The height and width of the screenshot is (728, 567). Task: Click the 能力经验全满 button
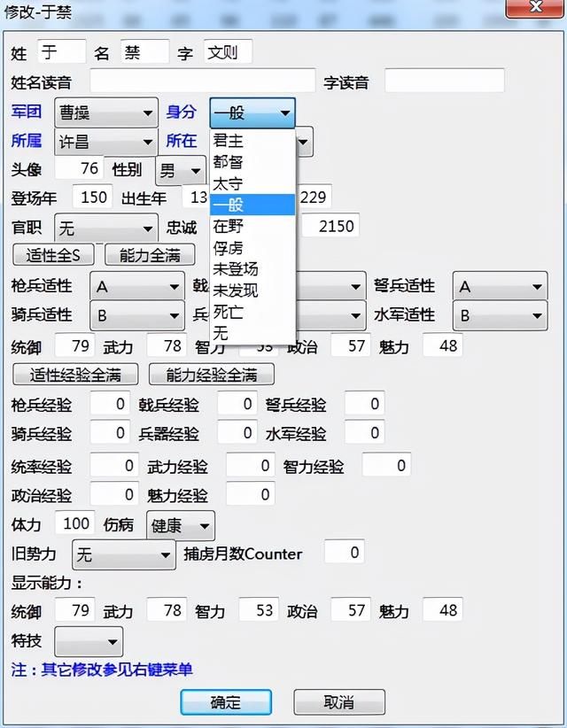[211, 375]
